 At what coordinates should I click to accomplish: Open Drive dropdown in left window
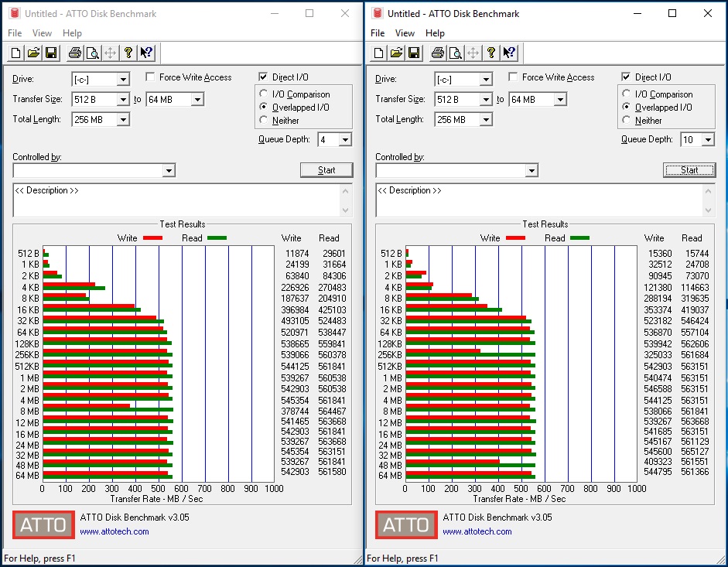pyautogui.click(x=123, y=80)
